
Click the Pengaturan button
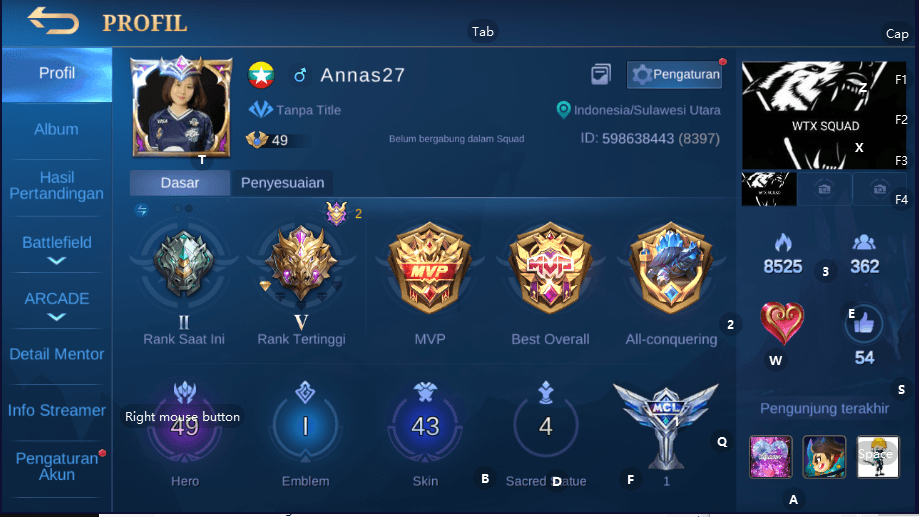coord(674,74)
